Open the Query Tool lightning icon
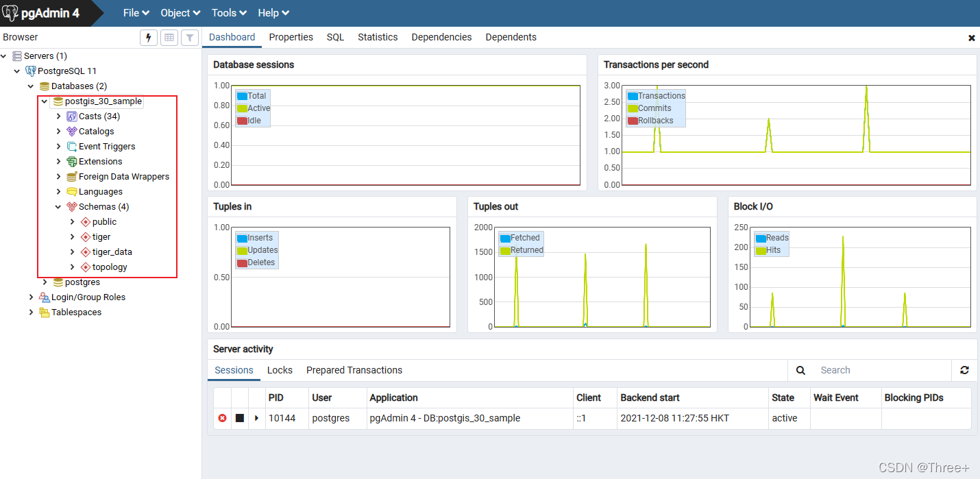Viewport: 980px width, 479px height. 148,38
